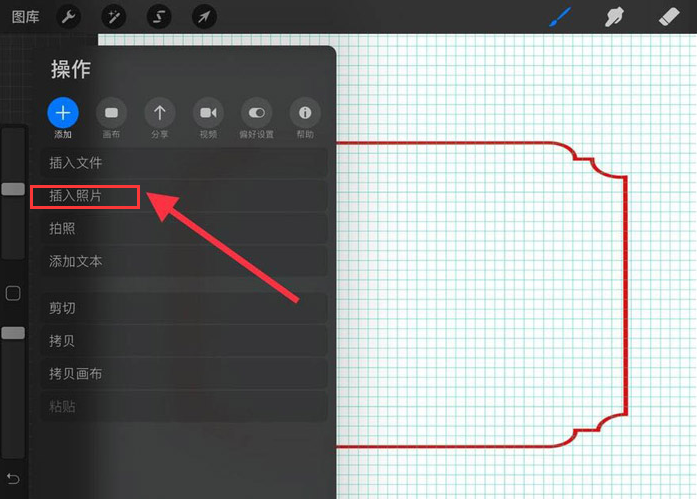Open the 偏好设置 preferences toggle tab

coord(256,118)
